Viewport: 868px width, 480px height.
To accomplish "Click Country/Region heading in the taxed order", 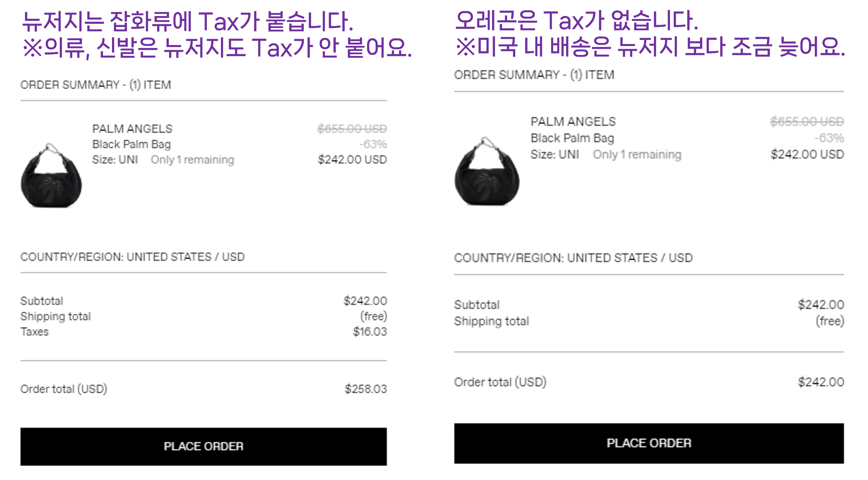I will (x=132, y=257).
